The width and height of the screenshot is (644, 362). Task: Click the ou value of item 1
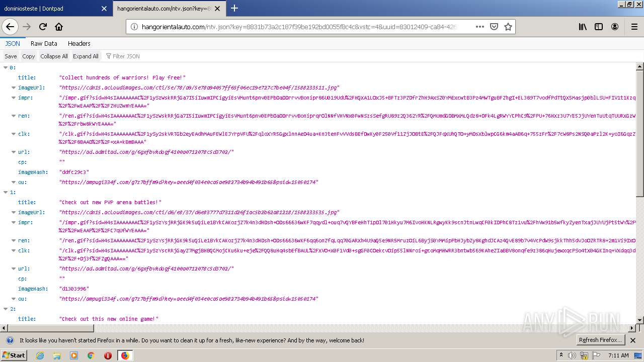click(189, 299)
